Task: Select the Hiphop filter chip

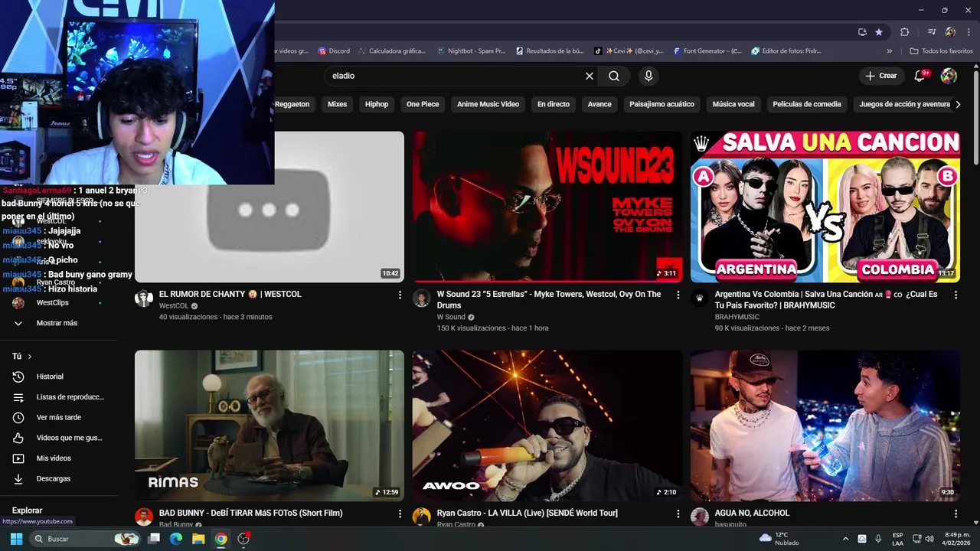Action: coord(377,104)
